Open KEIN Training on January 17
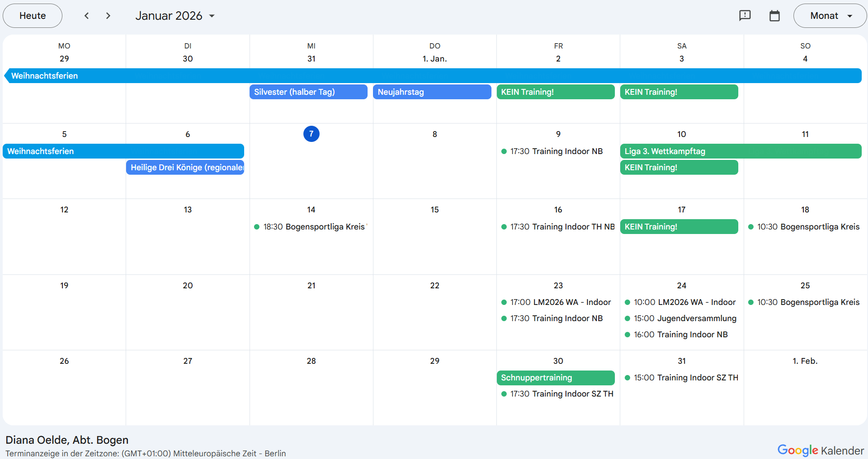This screenshot has height=459, width=868. [679, 226]
